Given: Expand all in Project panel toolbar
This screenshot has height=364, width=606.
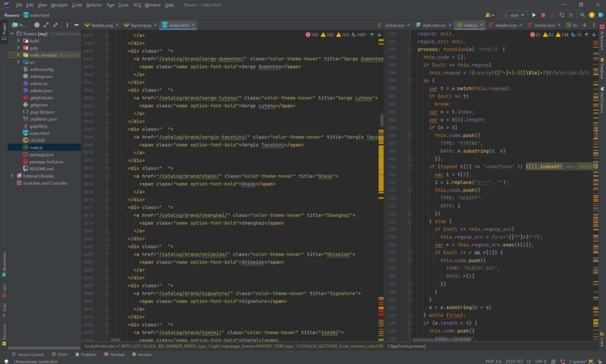Looking at the screenshot, I should pos(47,25).
